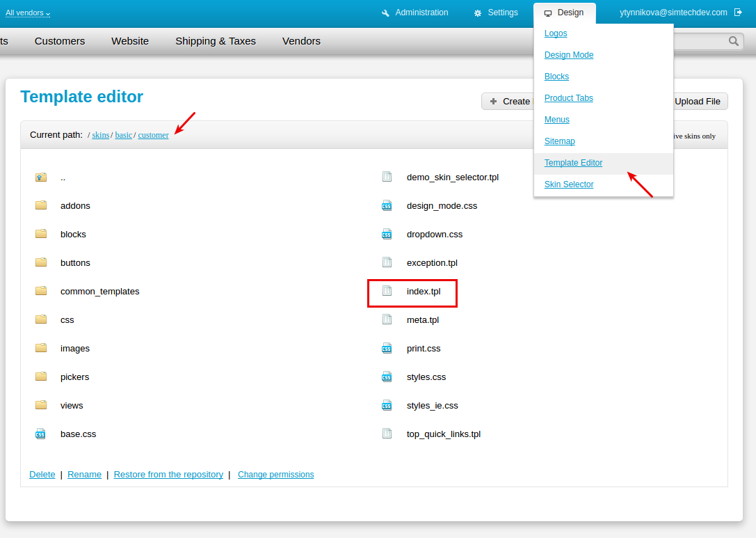Select Sitemap in the Design menu

[559, 141]
